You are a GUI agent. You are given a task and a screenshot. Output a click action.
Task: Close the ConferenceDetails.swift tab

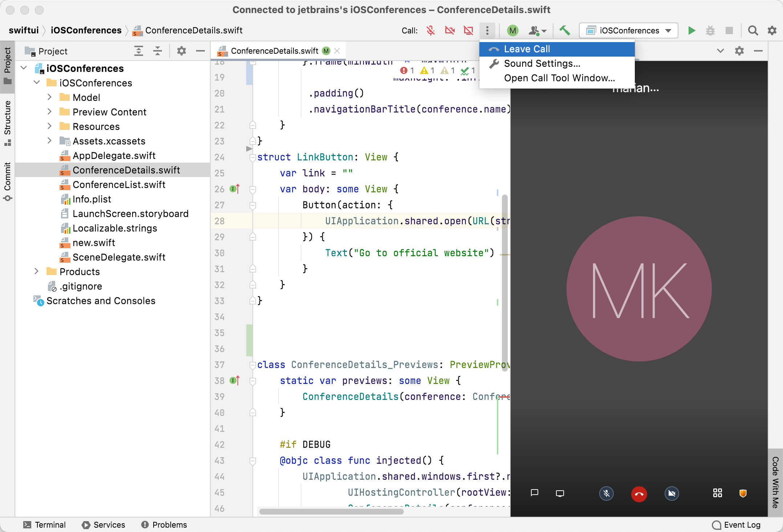[337, 51]
